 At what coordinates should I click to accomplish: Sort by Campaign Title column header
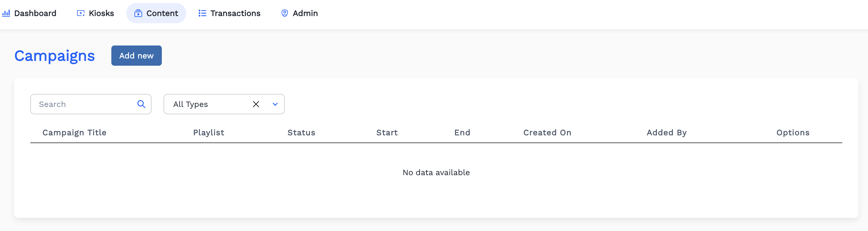(x=74, y=132)
